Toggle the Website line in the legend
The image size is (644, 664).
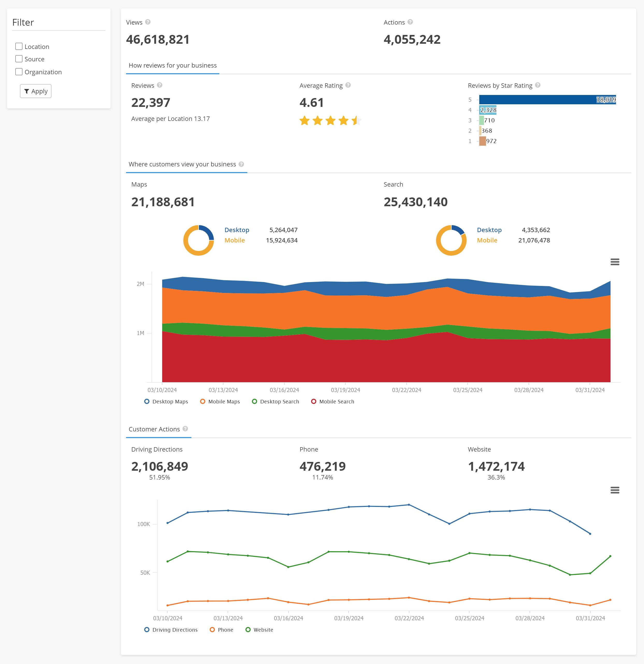click(259, 630)
